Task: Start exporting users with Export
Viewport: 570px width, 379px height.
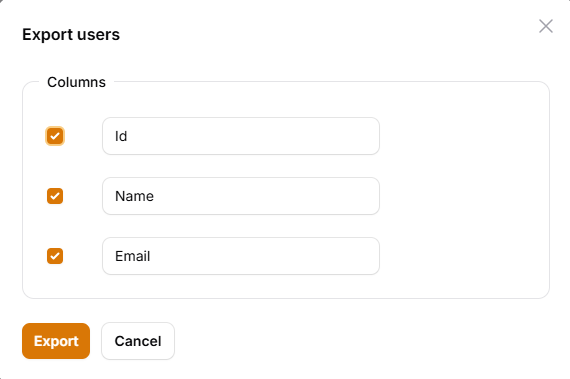Action: tap(56, 341)
